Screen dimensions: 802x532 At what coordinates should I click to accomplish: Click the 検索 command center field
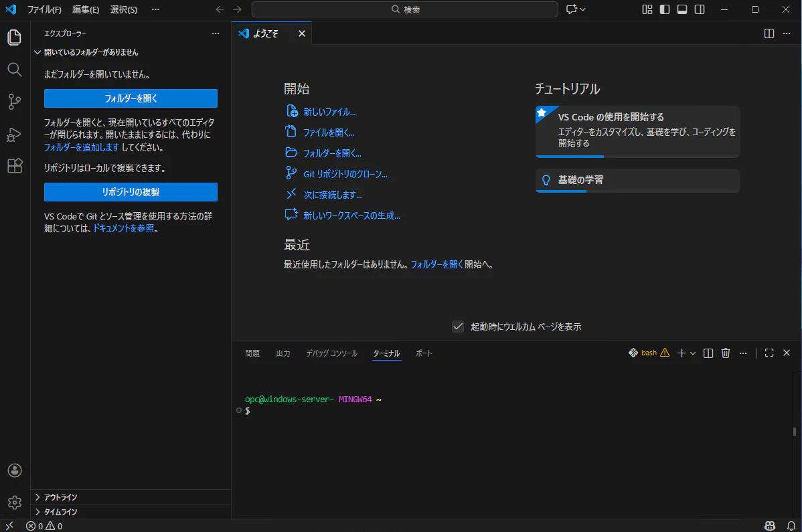tap(404, 9)
